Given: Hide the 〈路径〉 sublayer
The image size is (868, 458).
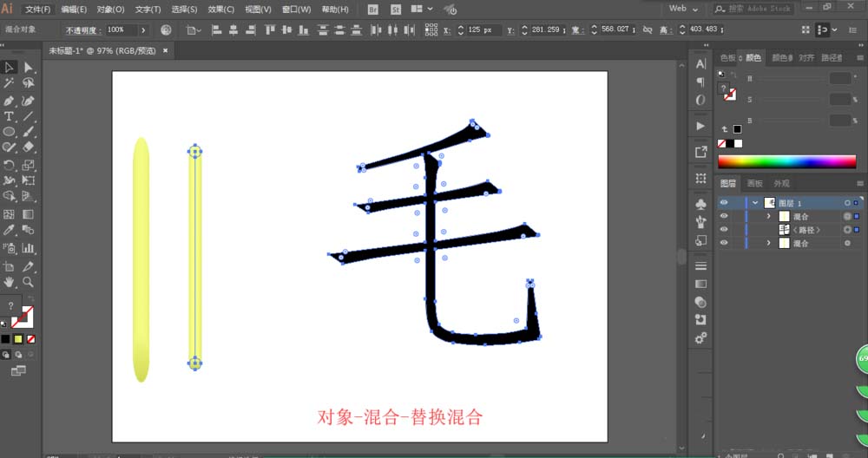Looking at the screenshot, I should [x=724, y=230].
